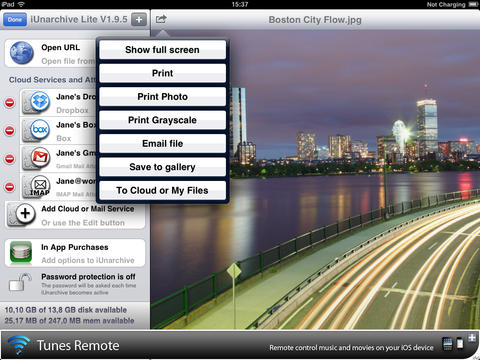Click the mem available status text

point(69,321)
